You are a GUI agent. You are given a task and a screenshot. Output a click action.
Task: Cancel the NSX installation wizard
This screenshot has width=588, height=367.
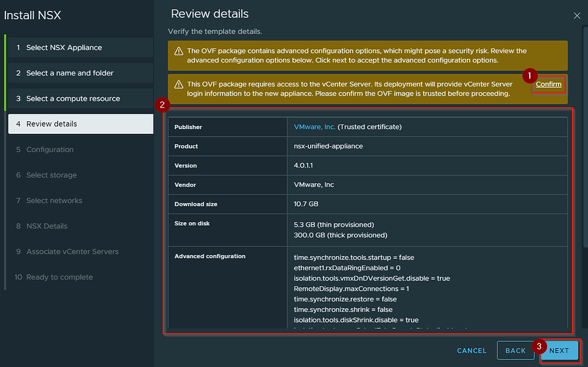tap(472, 351)
